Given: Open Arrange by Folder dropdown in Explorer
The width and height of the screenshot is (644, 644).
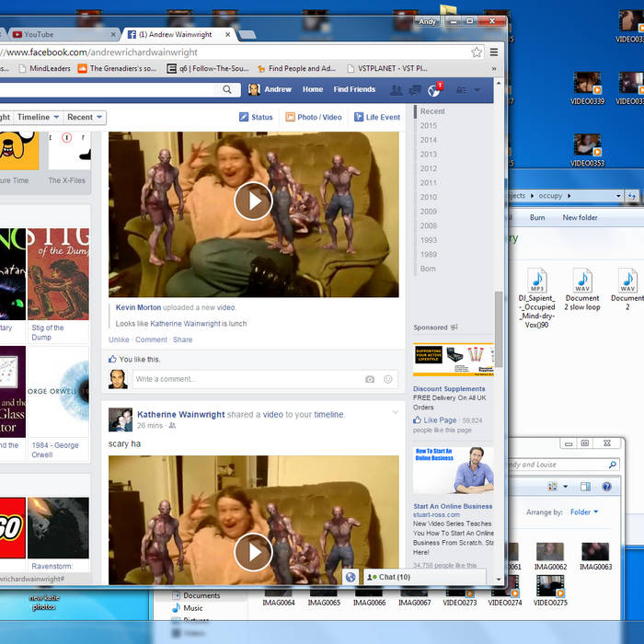Looking at the screenshot, I should point(583,512).
